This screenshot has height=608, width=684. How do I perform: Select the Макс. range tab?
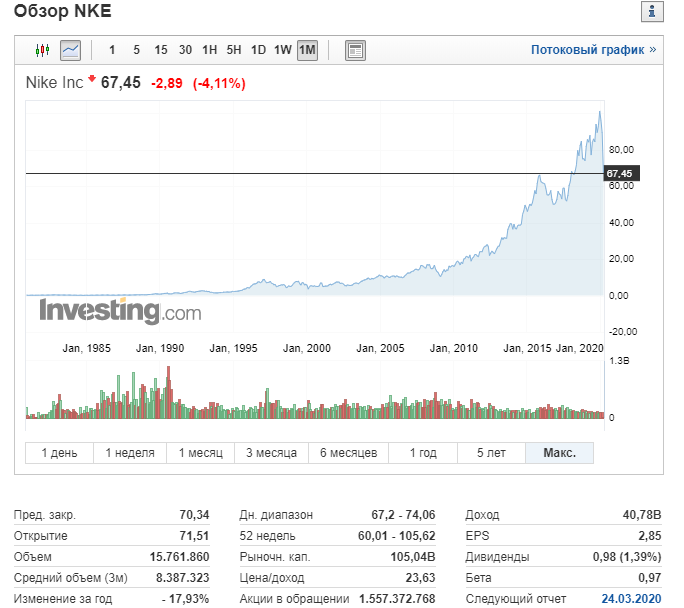click(x=560, y=453)
